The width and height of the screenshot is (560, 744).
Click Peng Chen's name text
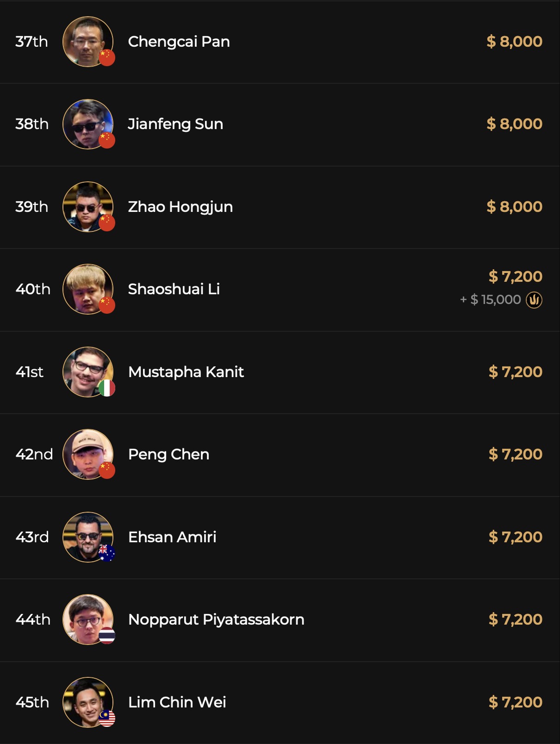click(168, 454)
